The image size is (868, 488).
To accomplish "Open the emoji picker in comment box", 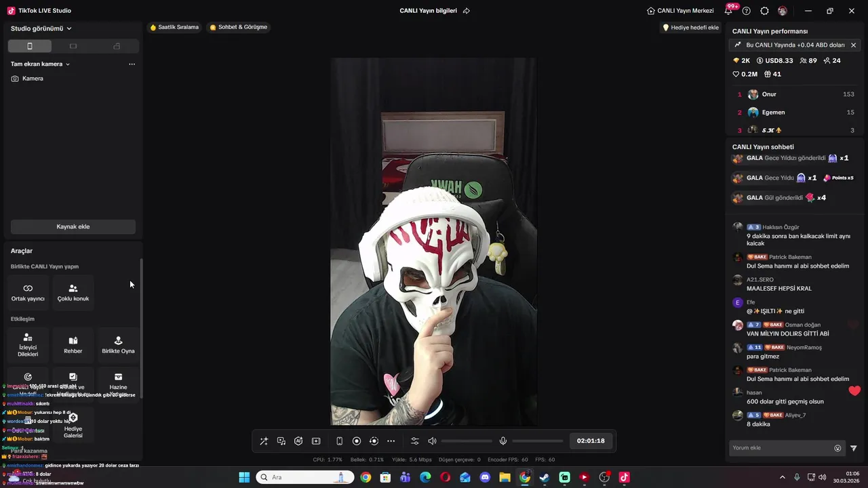I will point(837,448).
